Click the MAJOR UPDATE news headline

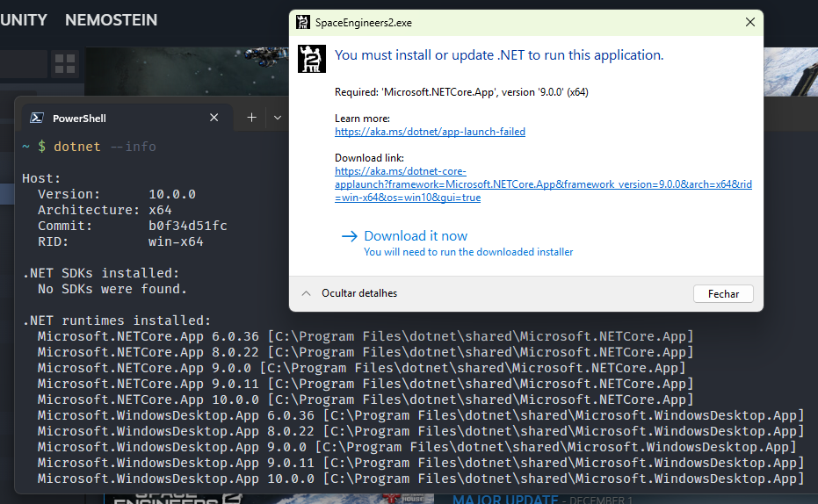point(504,500)
